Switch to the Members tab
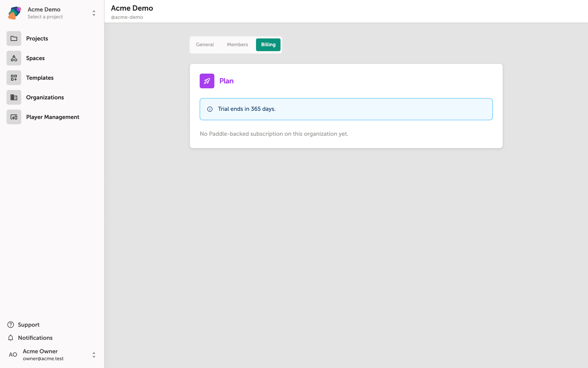 point(237,45)
